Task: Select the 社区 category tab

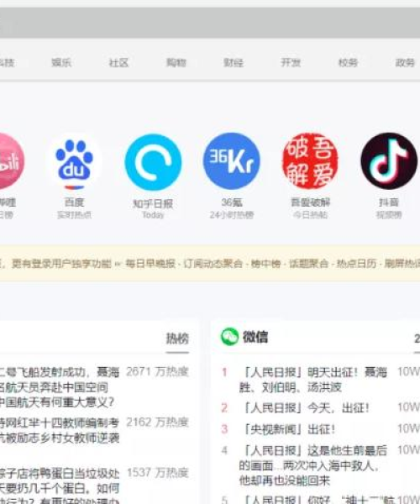Action: tap(118, 62)
